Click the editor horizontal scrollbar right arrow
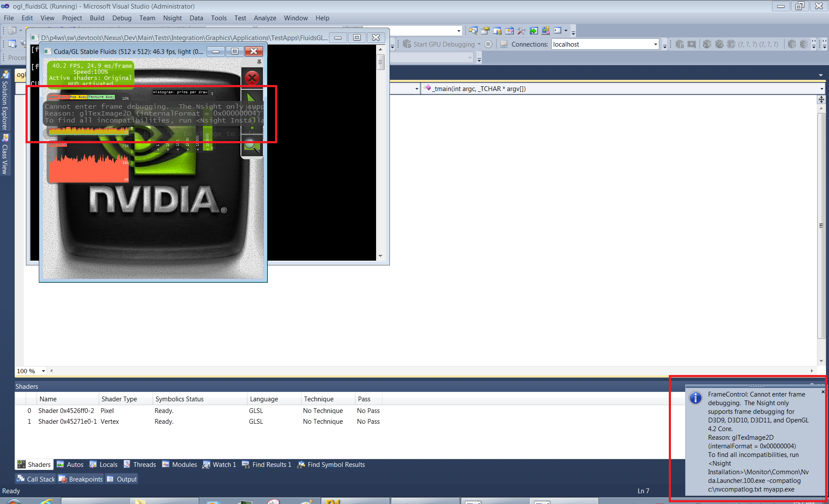The width and height of the screenshot is (829, 504). (812, 371)
